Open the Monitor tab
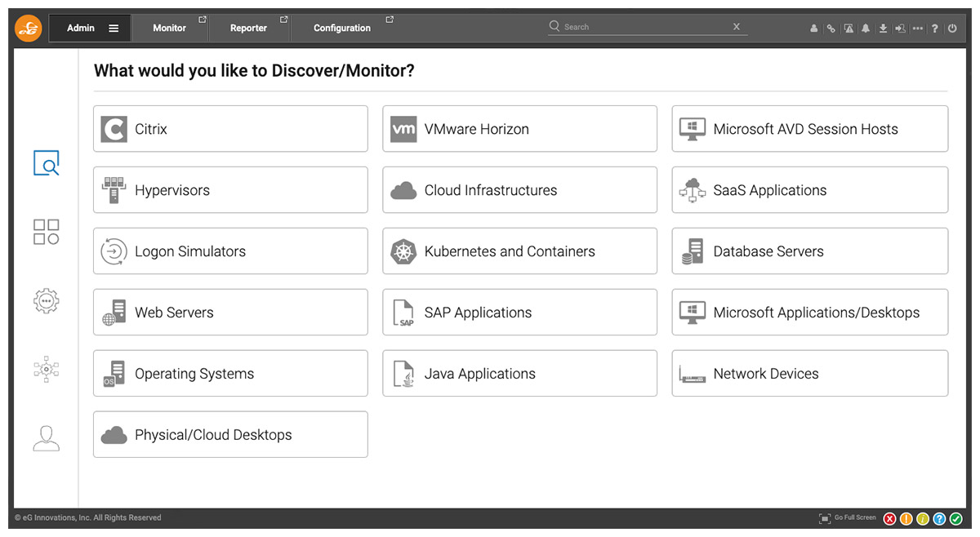980x537 pixels. [170, 28]
